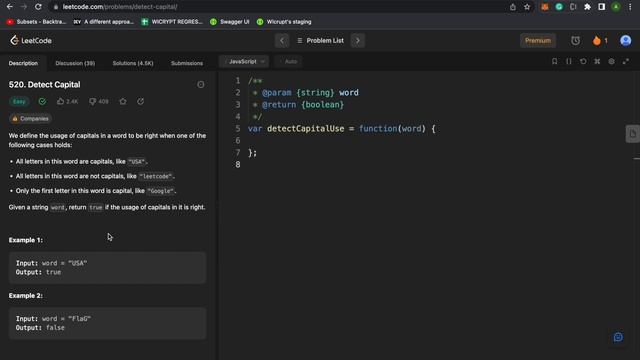Viewport: 640px width, 360px height.
Task: Open the MetaMask fox extension
Action: click(545, 7)
